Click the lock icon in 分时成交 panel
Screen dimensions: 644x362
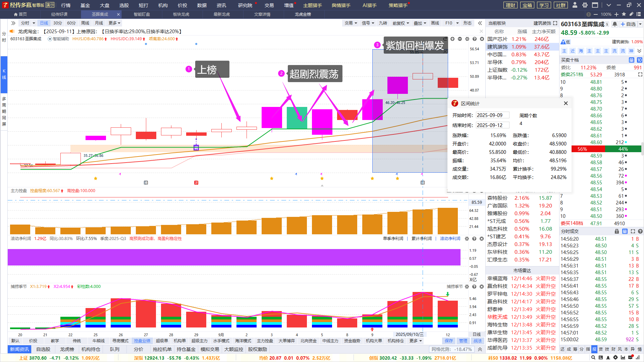(616, 231)
